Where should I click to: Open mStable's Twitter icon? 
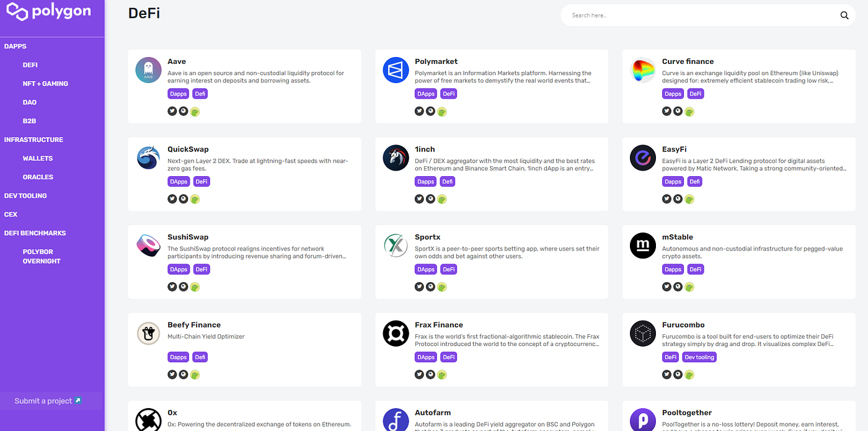[667, 287]
